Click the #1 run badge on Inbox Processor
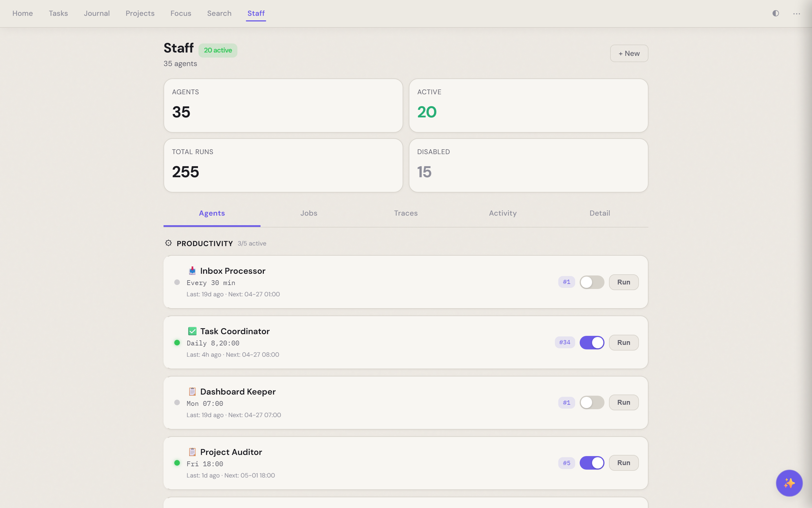This screenshot has width=812, height=508. [566, 282]
